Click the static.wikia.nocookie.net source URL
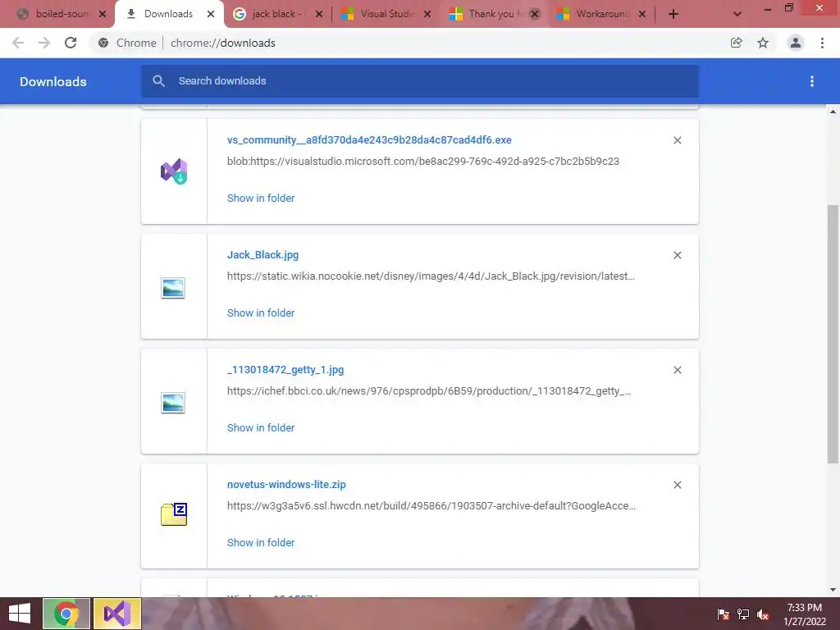 tap(431, 276)
